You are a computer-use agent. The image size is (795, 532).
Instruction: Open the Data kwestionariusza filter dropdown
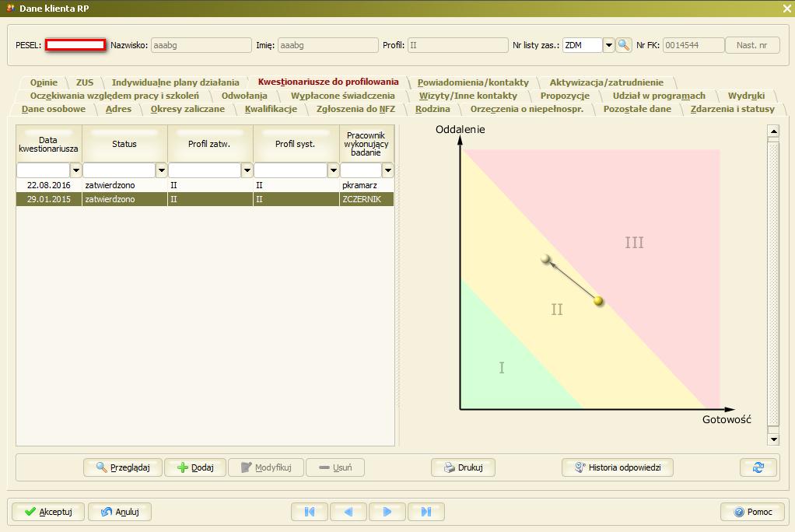(x=75, y=170)
